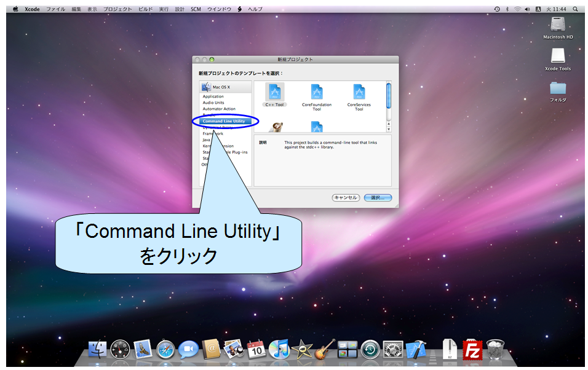
Task: Open the Wi-Fi status menu
Action: coord(517,9)
